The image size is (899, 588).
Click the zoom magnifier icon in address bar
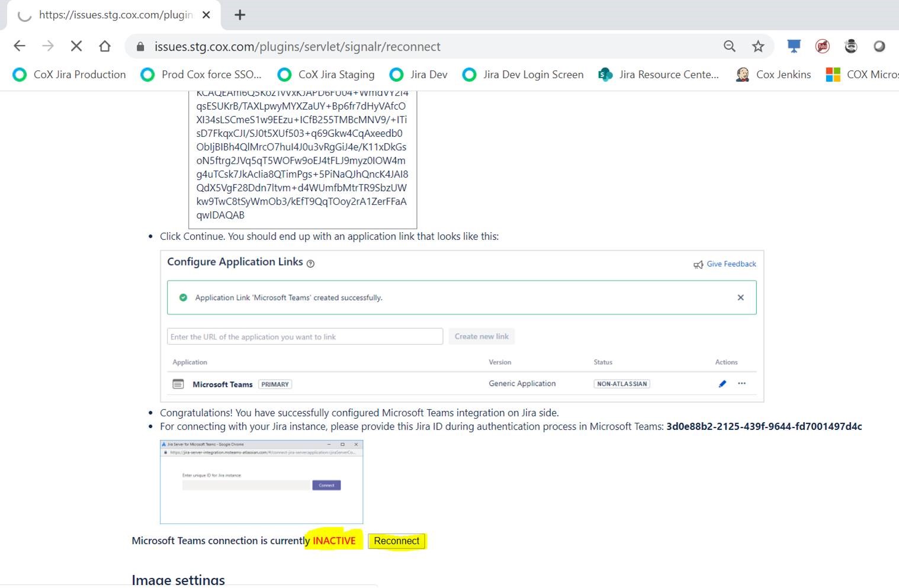[x=730, y=46]
